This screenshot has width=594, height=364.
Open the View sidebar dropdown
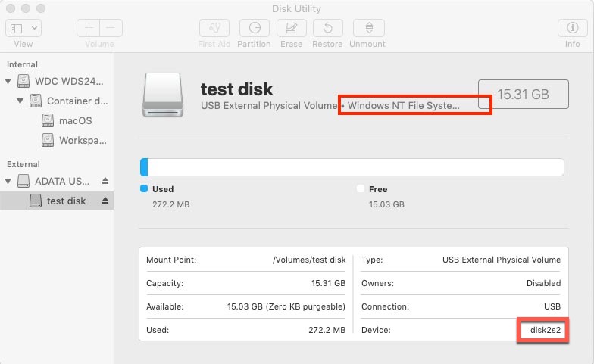(x=23, y=28)
